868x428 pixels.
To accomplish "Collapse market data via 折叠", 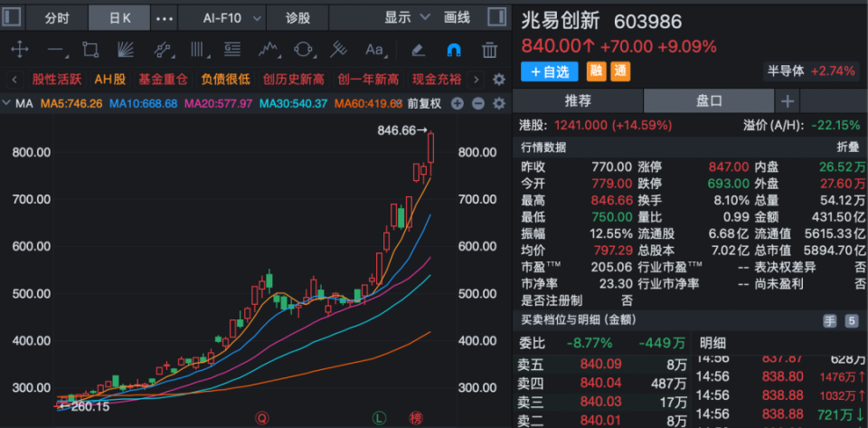I will coord(846,147).
